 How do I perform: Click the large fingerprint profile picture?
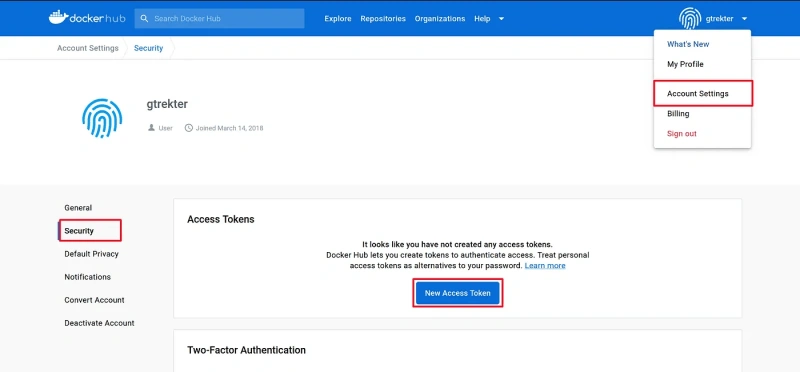coord(102,118)
